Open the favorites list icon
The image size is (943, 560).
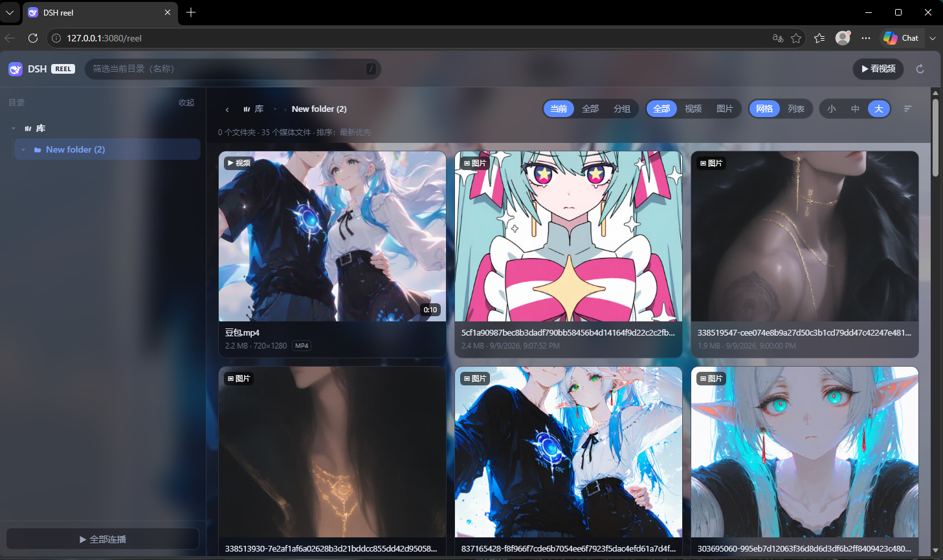(x=819, y=38)
